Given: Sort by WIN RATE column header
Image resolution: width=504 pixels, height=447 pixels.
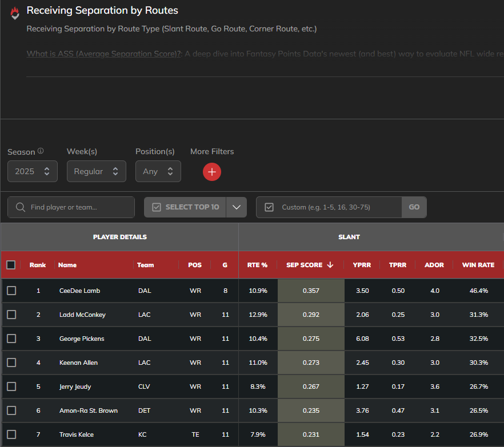Looking at the screenshot, I should pos(478,265).
